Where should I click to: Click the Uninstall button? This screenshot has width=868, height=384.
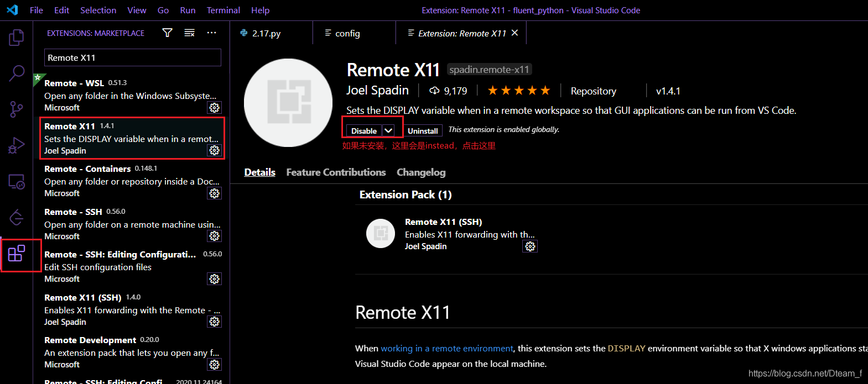pos(423,130)
